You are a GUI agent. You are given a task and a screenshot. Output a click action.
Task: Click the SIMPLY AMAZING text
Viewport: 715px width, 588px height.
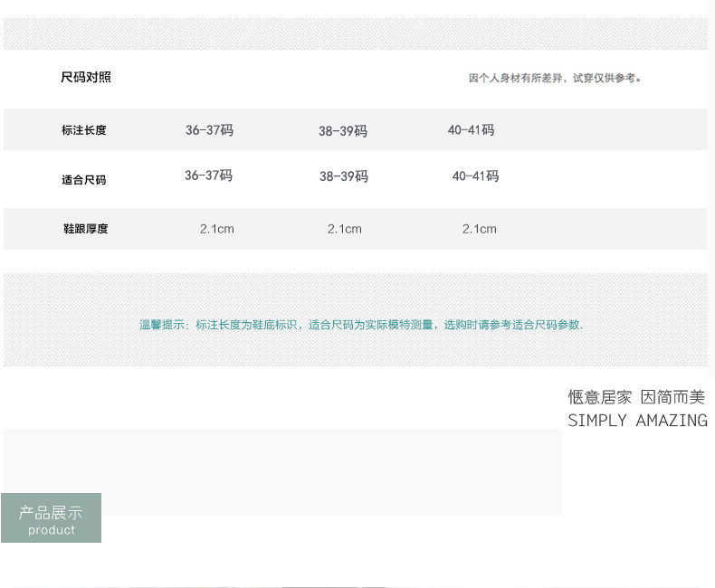637,421
